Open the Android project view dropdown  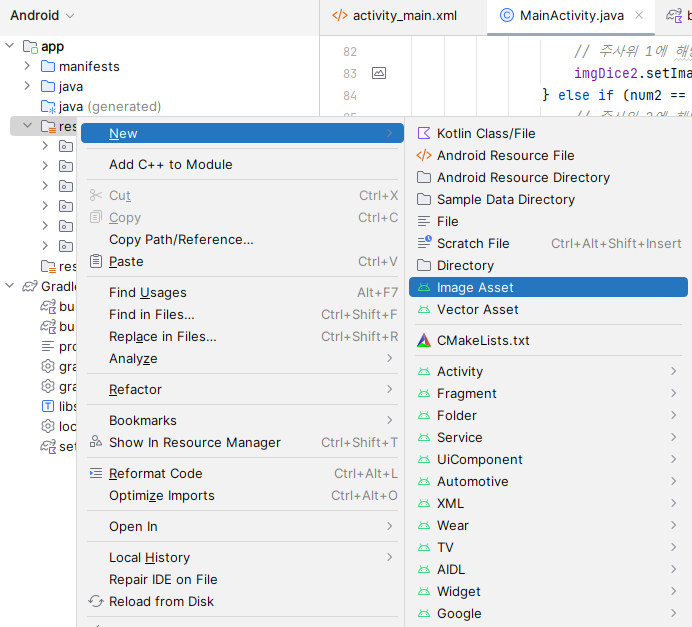tap(42, 15)
